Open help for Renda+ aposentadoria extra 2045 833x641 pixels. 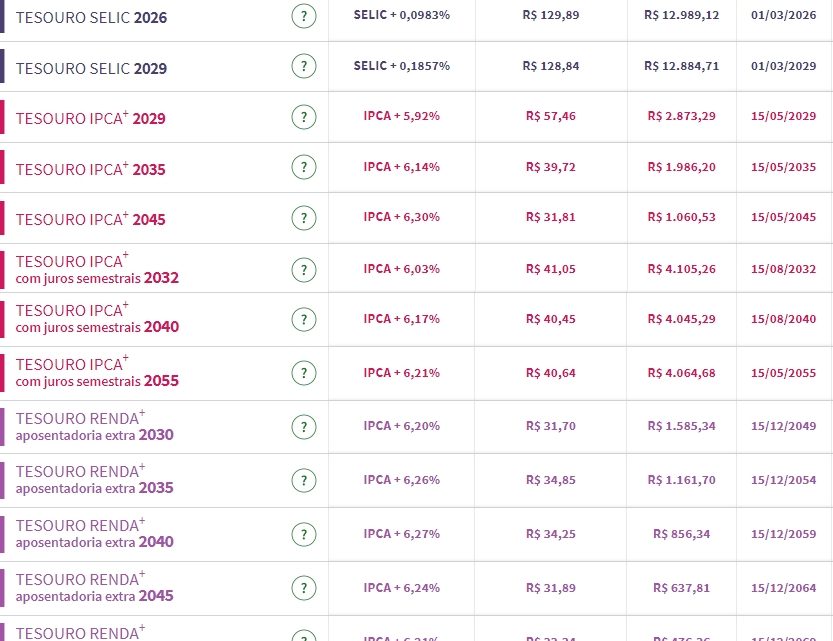(304, 588)
